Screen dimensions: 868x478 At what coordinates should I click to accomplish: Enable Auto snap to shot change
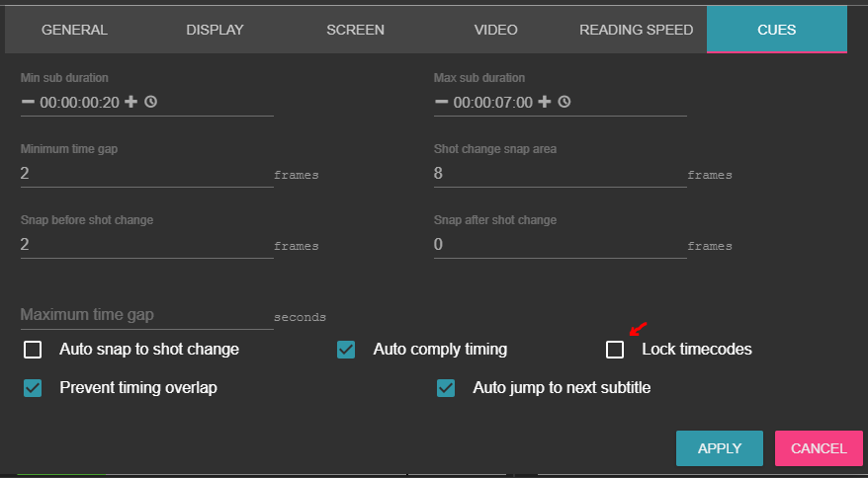point(33,350)
